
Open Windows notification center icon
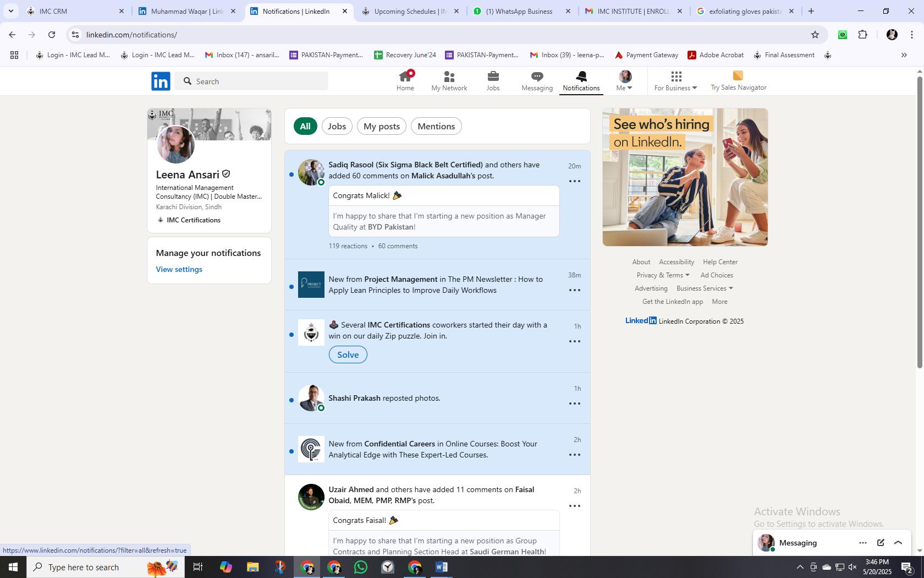[x=908, y=567]
